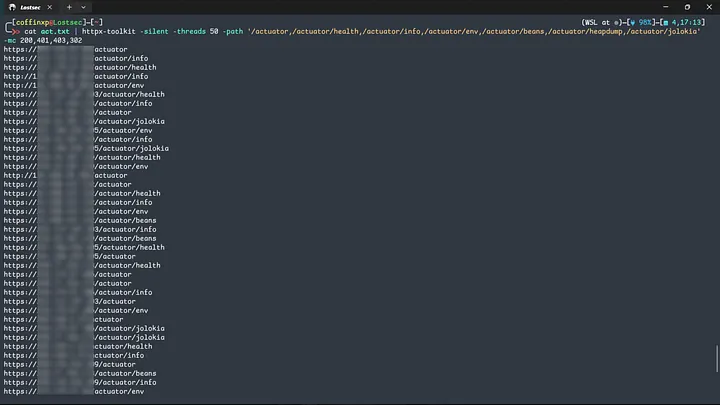Click the result ending 3/actuator/info
Viewport: 720px width, 405px height.
[x=80, y=229]
